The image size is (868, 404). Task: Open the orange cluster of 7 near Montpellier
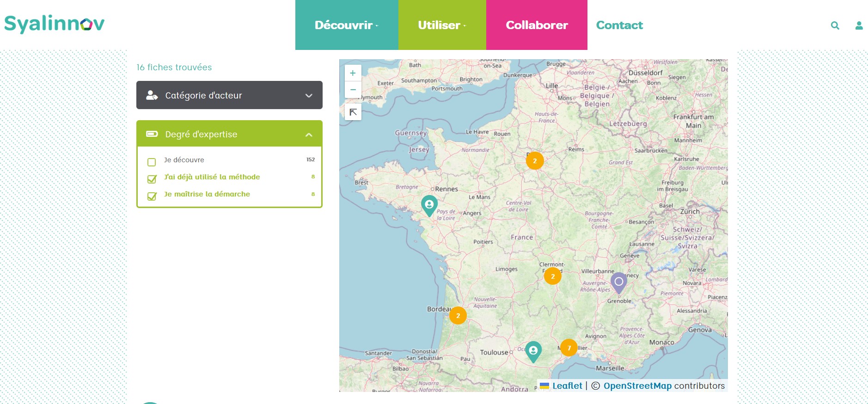pos(568,348)
